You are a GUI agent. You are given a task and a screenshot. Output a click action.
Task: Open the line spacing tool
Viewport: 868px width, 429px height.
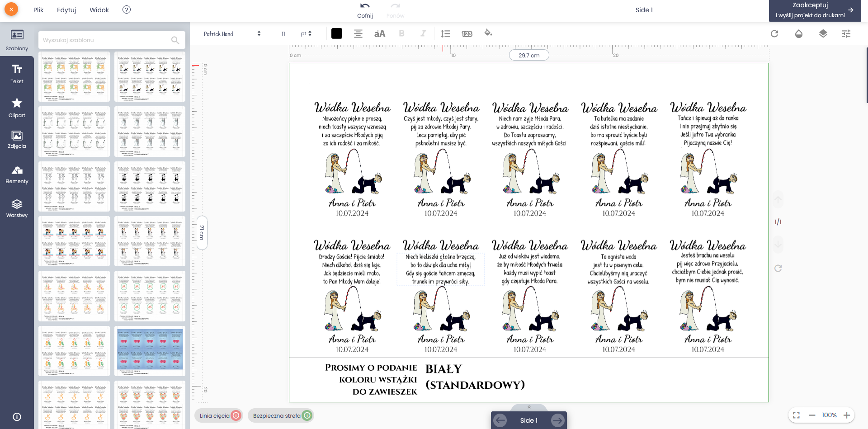tap(445, 33)
